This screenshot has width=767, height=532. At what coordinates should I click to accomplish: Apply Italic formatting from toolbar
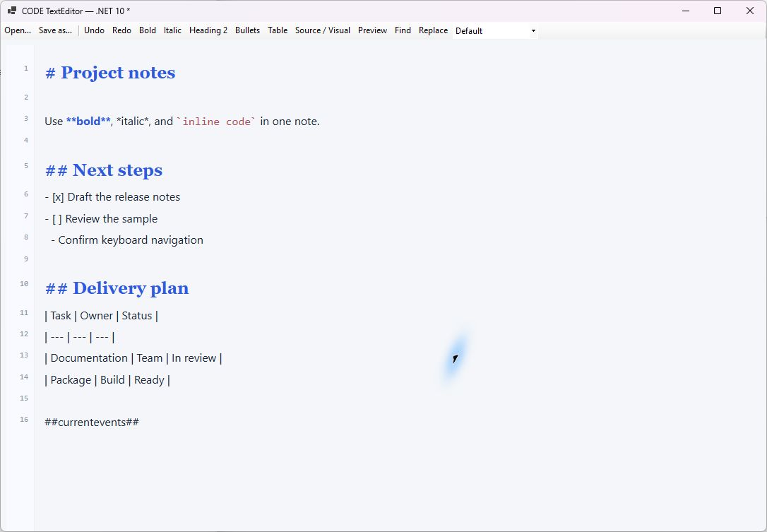click(172, 30)
